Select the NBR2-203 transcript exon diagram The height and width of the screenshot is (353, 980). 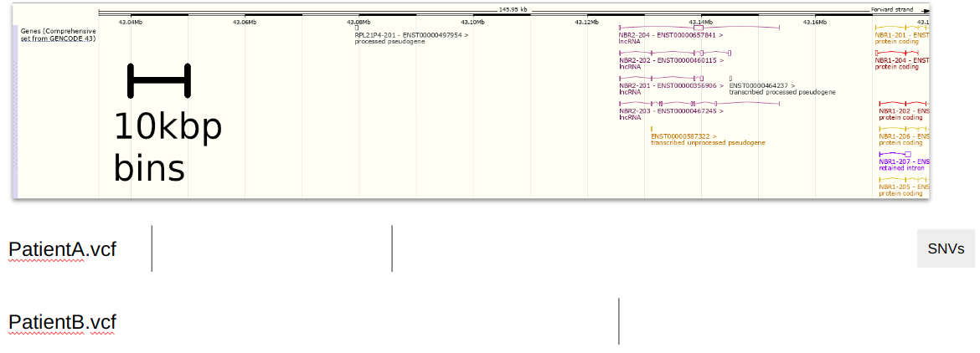699,103
